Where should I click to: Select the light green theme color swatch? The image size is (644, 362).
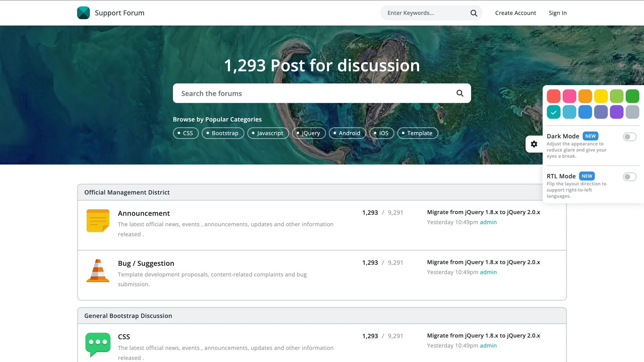click(616, 96)
